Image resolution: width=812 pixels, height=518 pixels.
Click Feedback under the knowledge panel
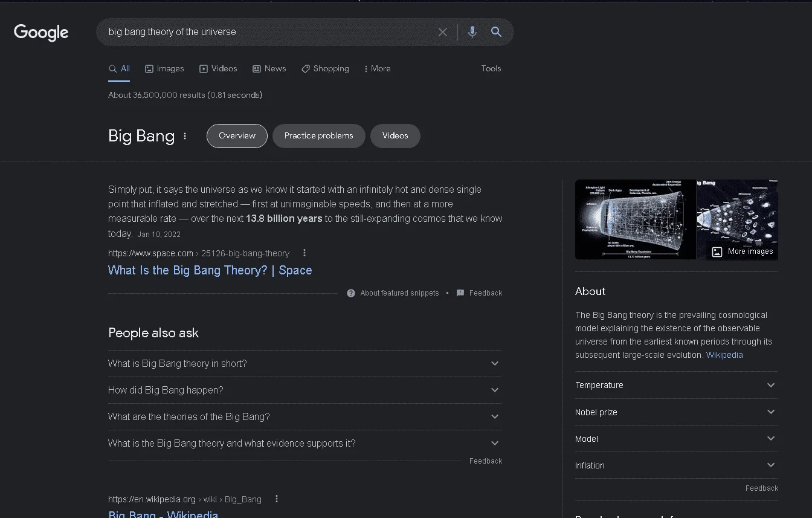[x=762, y=488]
